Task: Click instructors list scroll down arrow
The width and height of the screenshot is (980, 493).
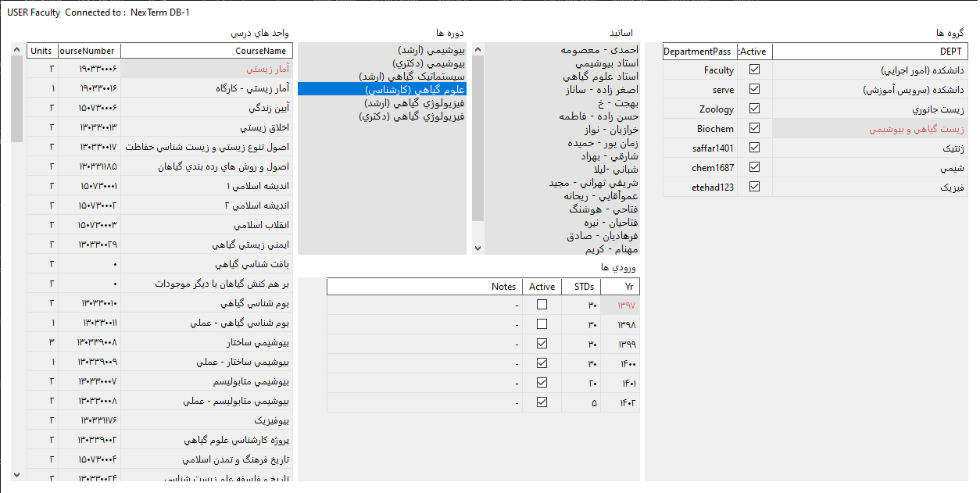Action: click(478, 248)
